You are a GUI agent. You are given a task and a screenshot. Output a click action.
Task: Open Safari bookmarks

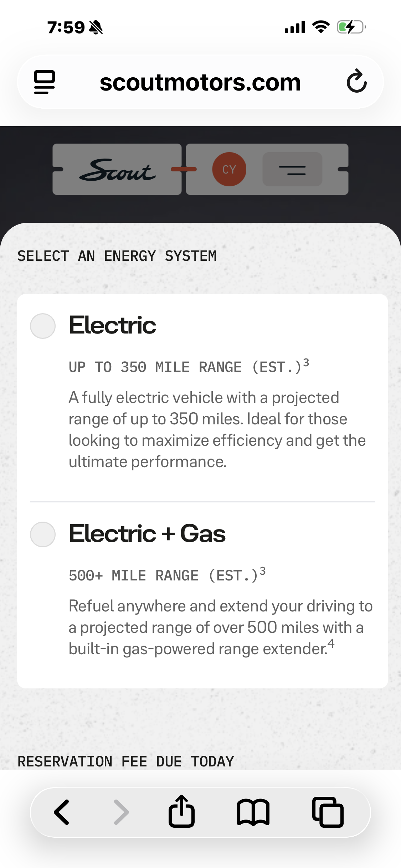click(253, 812)
